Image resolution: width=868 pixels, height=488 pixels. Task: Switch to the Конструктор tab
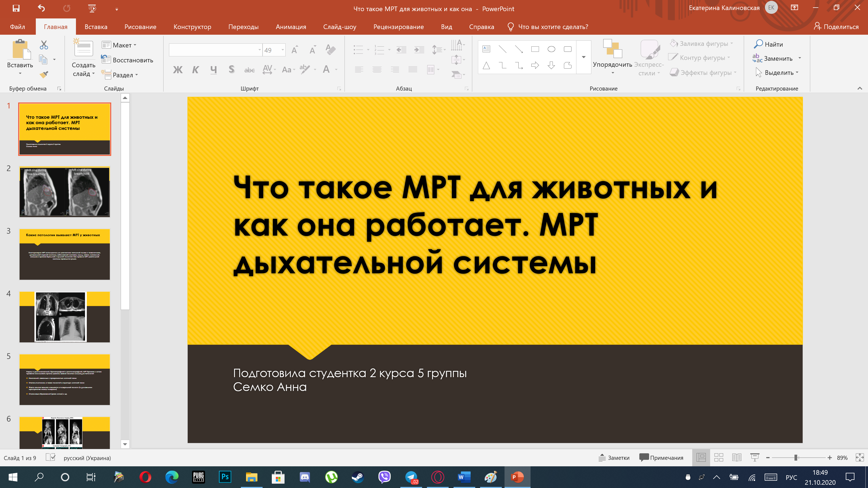coord(192,27)
